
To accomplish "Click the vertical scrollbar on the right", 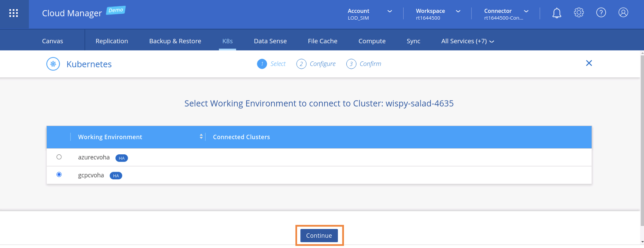I will (x=642, y=140).
